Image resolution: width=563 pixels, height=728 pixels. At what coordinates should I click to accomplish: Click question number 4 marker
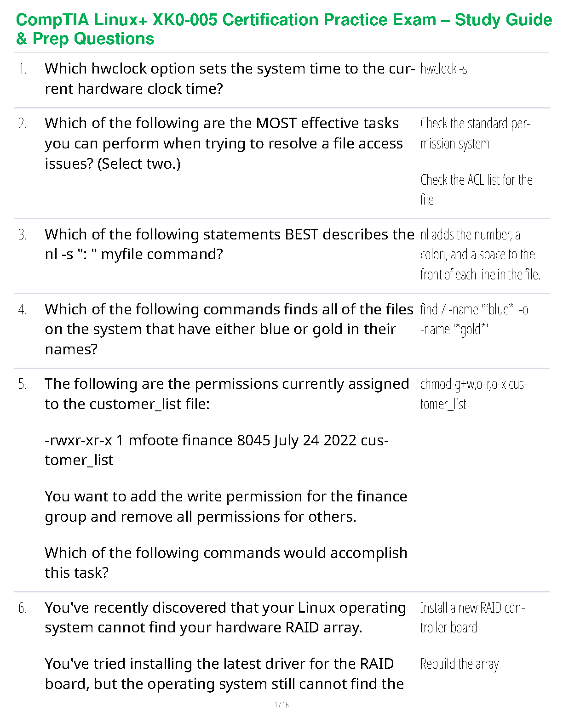[x=23, y=310]
